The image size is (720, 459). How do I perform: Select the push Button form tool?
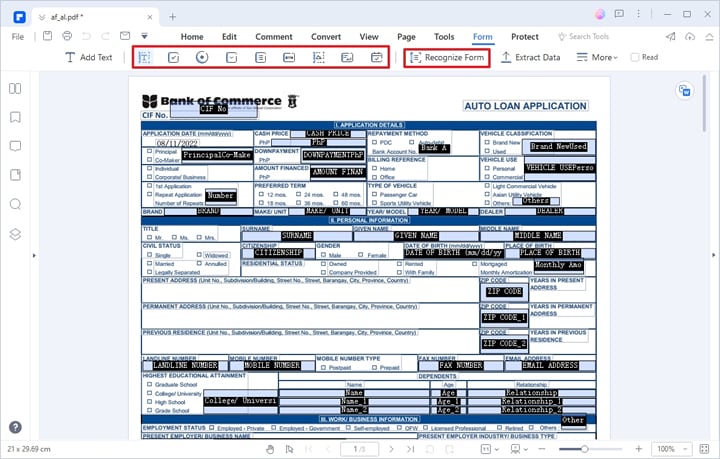point(289,57)
